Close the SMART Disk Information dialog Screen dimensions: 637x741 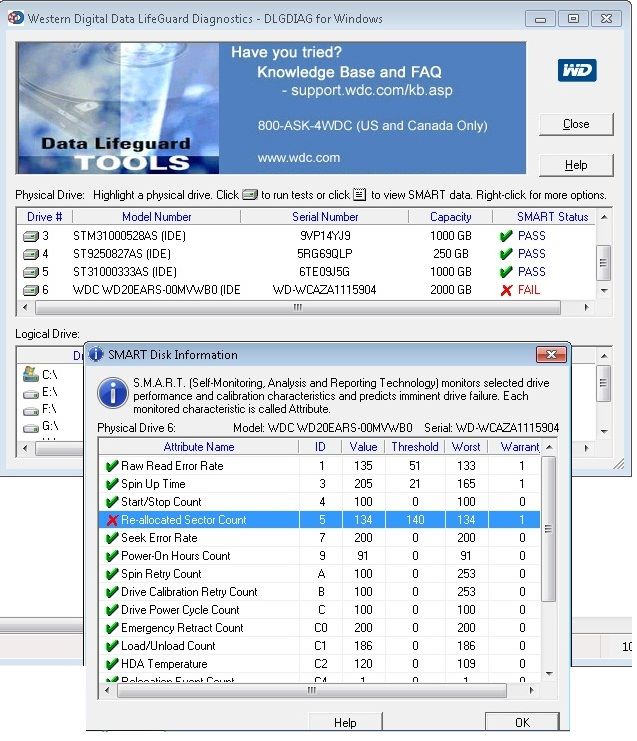point(551,354)
